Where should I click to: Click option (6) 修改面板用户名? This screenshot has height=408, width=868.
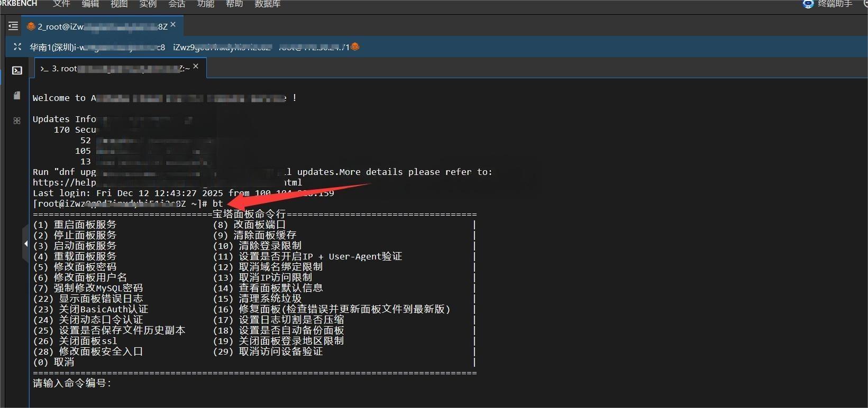pyautogui.click(x=80, y=277)
